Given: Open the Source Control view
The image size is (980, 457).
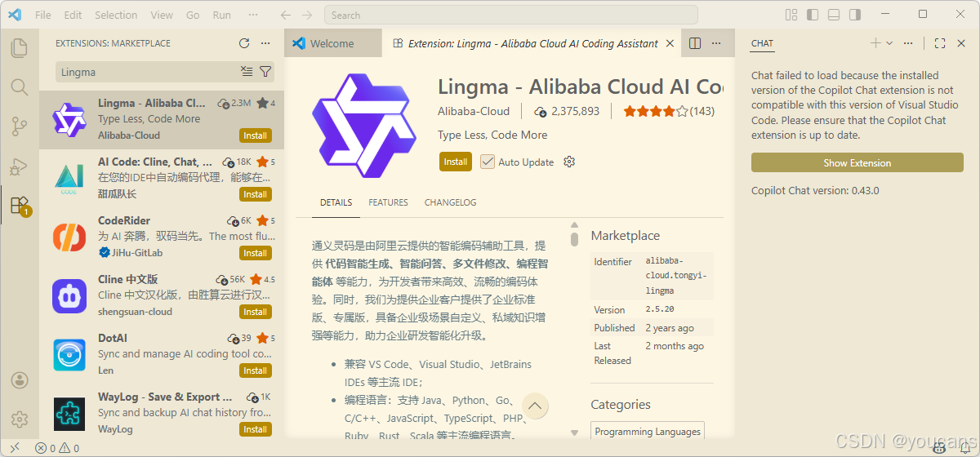Looking at the screenshot, I should pos(20,126).
